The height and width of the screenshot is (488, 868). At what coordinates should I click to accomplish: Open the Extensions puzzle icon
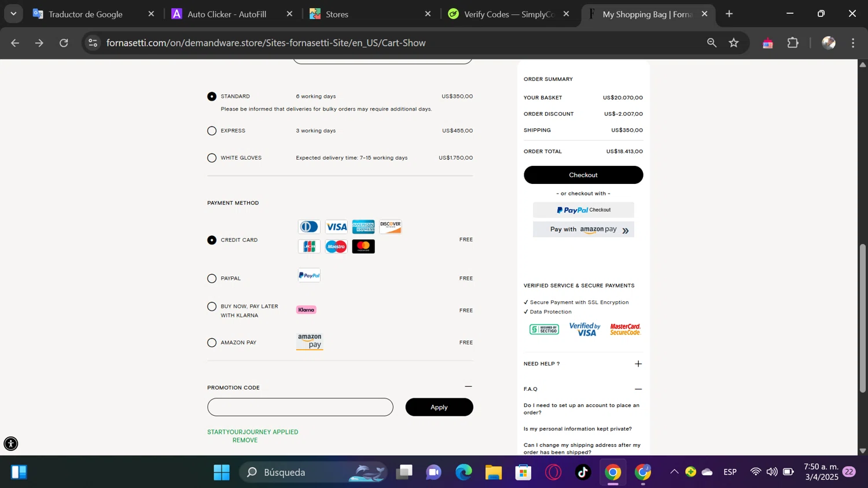point(793,43)
